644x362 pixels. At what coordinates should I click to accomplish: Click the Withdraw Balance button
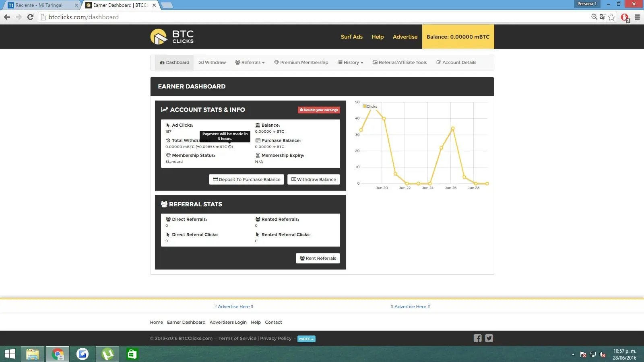pos(314,179)
